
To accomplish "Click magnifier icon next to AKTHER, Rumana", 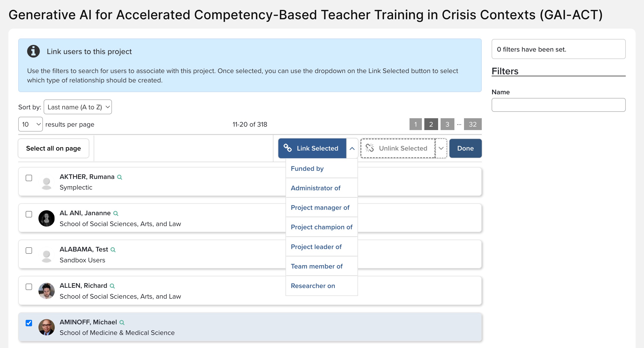I will tap(120, 177).
